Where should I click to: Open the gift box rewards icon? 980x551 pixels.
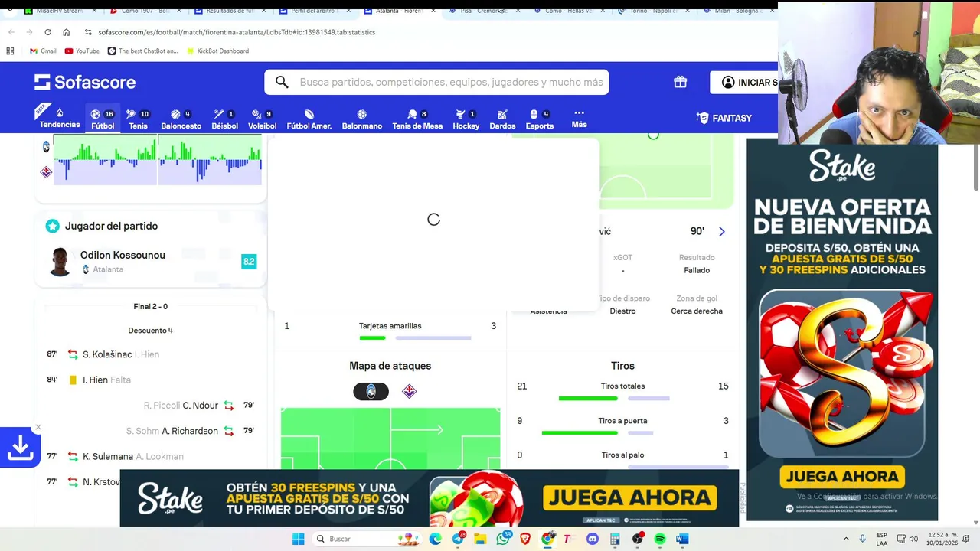[x=680, y=82]
